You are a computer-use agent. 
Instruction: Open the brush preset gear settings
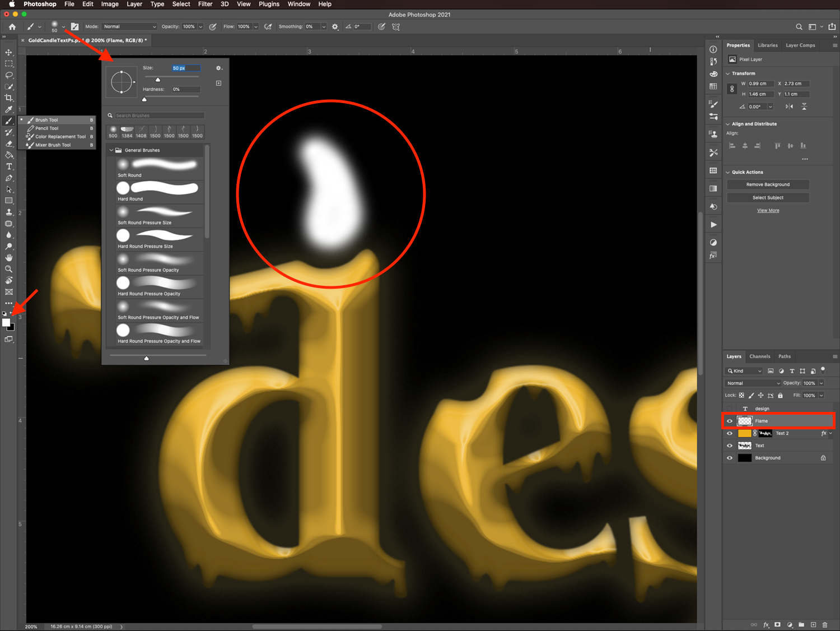(x=219, y=68)
